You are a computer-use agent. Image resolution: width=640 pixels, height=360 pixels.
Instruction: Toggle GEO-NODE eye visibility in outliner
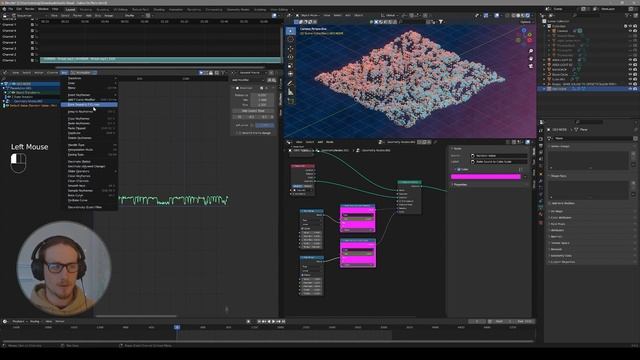[x=630, y=89]
